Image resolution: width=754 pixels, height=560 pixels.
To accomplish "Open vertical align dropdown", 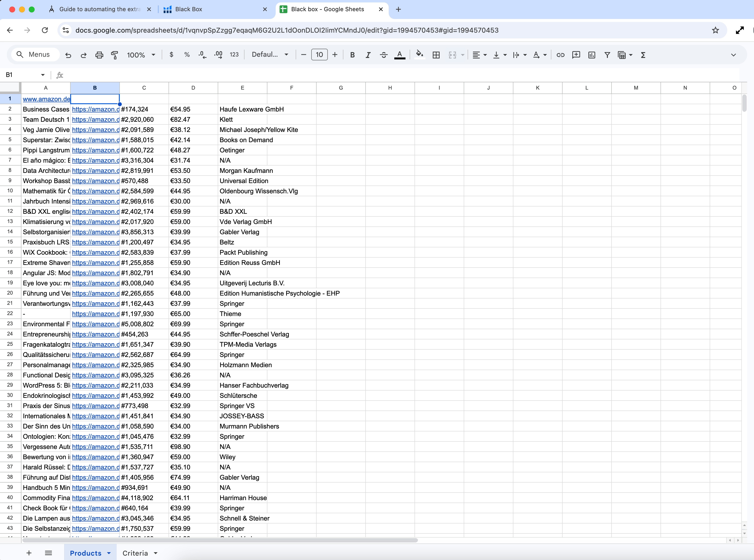I will [500, 55].
